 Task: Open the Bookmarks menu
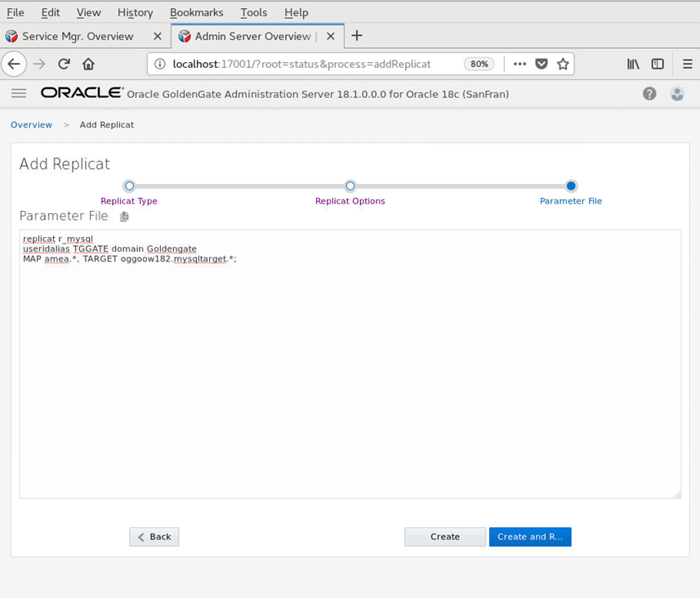[196, 12]
